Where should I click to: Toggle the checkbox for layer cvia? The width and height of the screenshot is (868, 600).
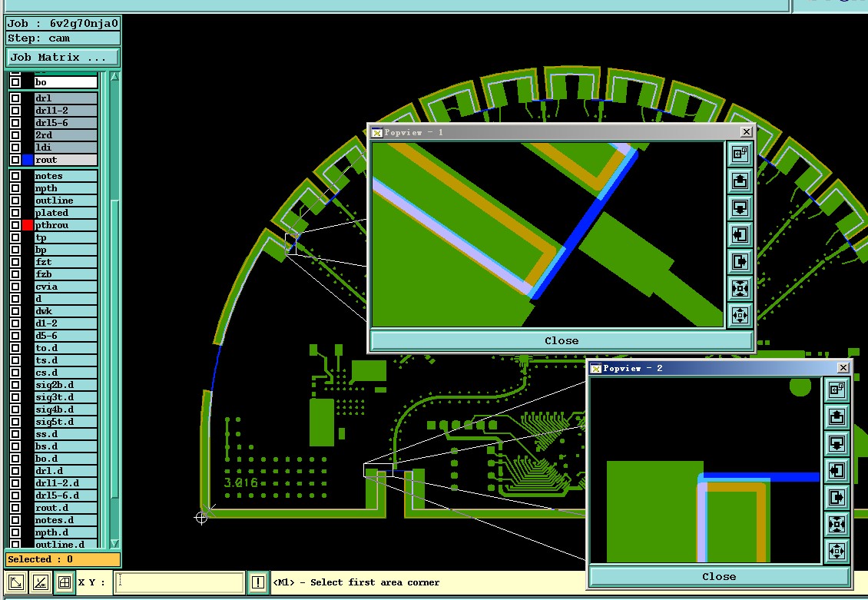(15, 286)
